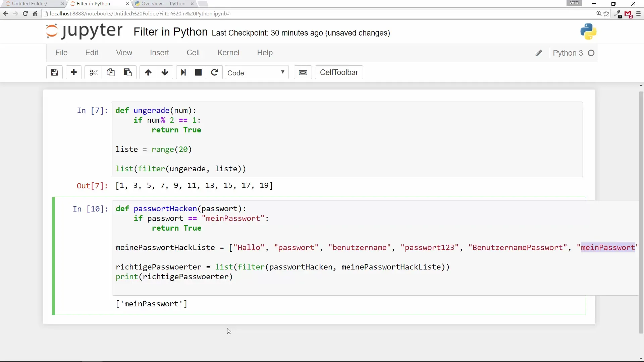Screen dimensions: 644x362
Task: Open the Cell menu
Action: [x=193, y=53]
